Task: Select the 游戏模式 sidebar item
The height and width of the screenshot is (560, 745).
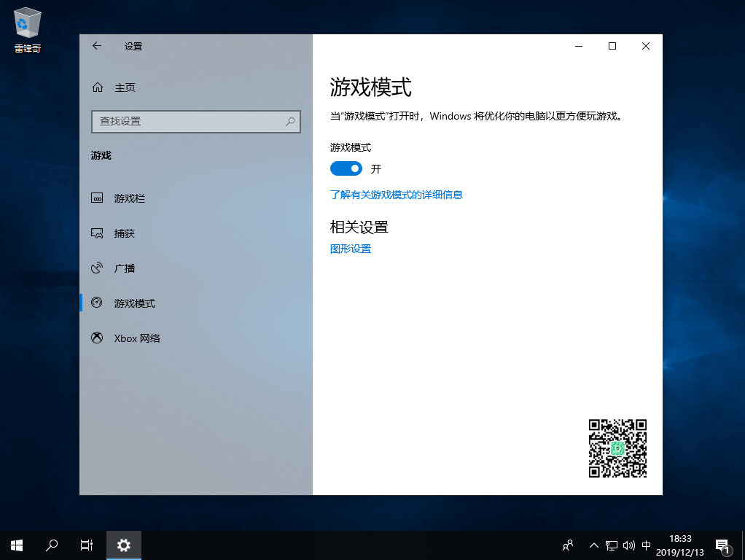Action: pos(196,303)
